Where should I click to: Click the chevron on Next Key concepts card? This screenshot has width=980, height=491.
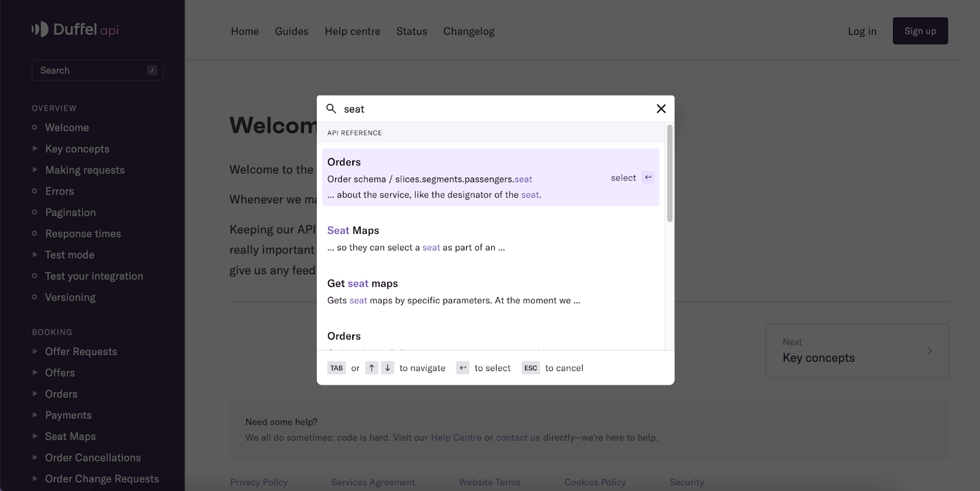coord(929,351)
